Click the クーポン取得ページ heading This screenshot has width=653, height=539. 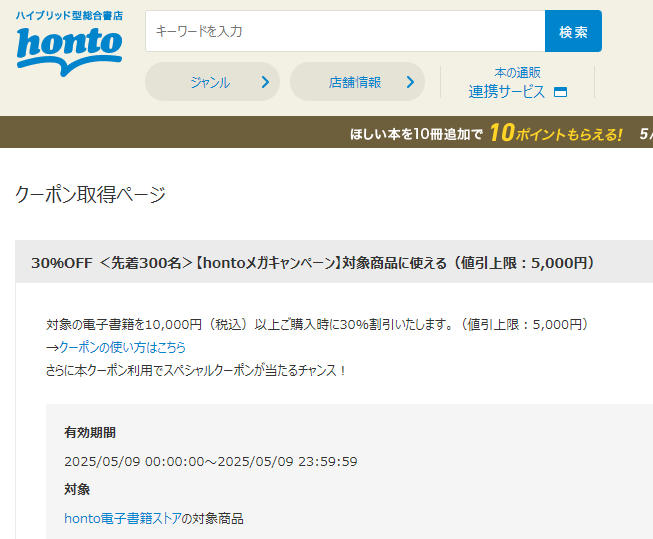tap(90, 195)
